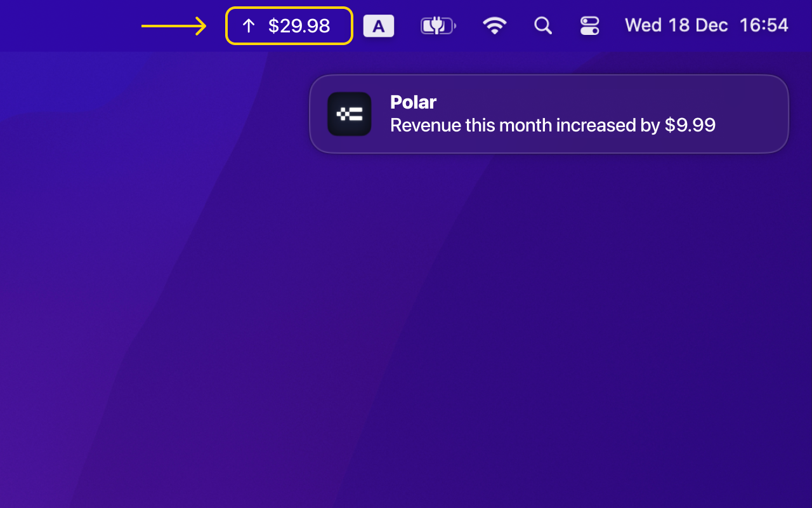This screenshot has height=508, width=812.
Task: Click the Polar app icon in the notification
Action: tap(350, 114)
